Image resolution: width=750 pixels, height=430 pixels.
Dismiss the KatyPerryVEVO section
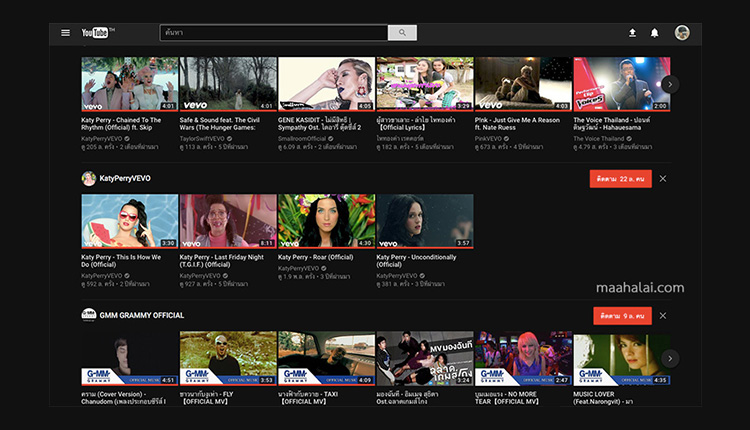pos(663,178)
